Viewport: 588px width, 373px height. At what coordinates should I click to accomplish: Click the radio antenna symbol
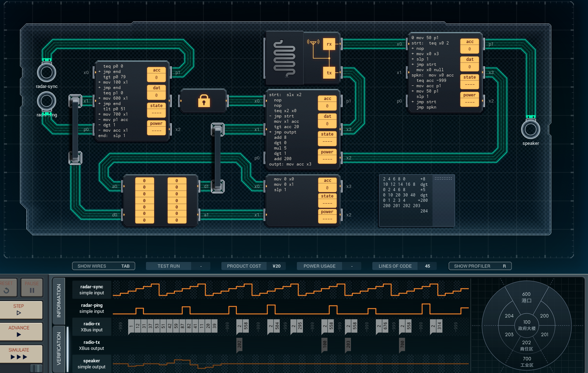[x=313, y=43]
